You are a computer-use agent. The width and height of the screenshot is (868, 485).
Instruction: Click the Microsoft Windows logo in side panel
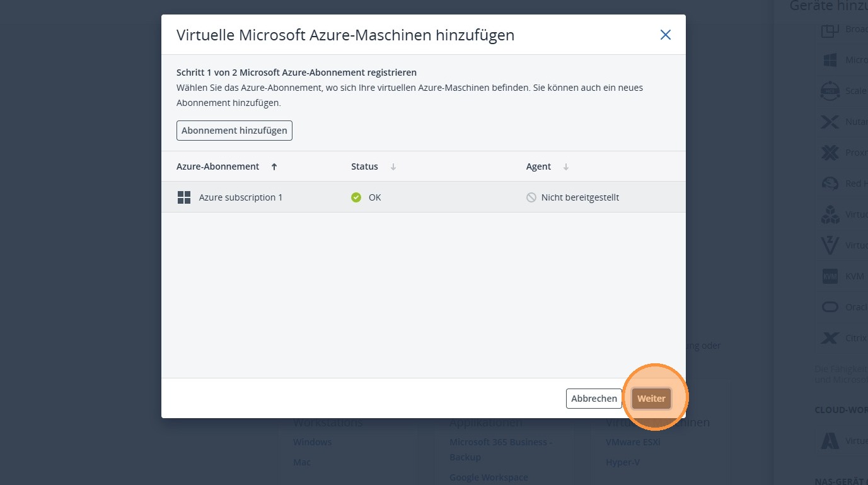pyautogui.click(x=830, y=60)
